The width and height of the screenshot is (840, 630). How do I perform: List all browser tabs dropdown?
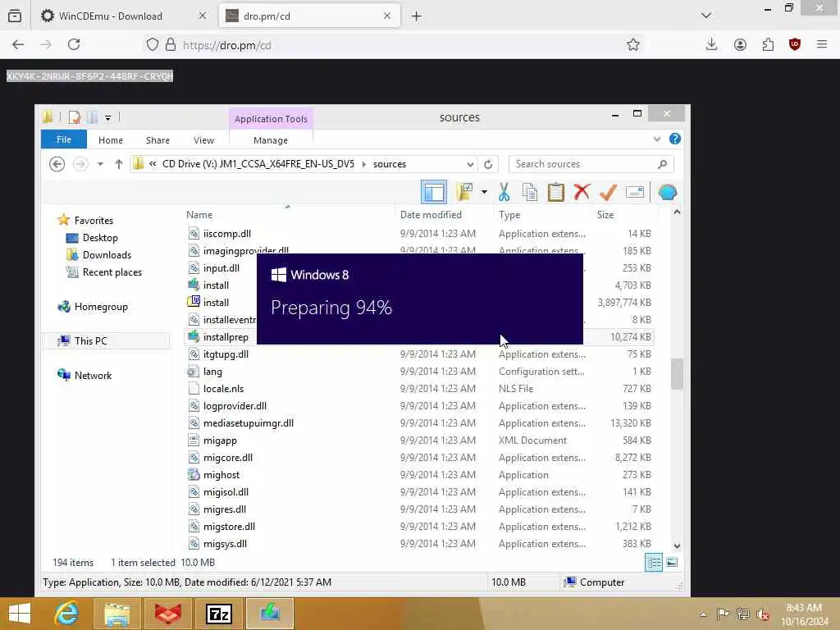click(x=706, y=16)
